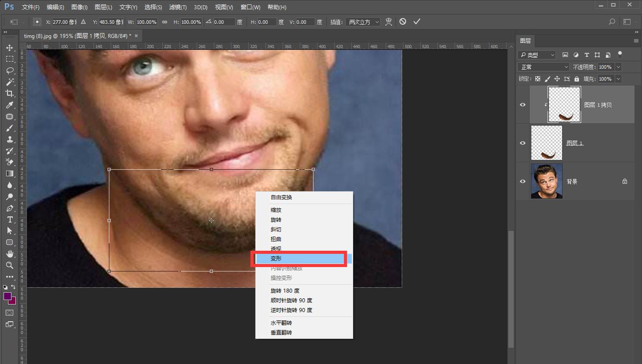
Task: Cancel the transform with the circle-slash icon
Action: tap(403, 22)
